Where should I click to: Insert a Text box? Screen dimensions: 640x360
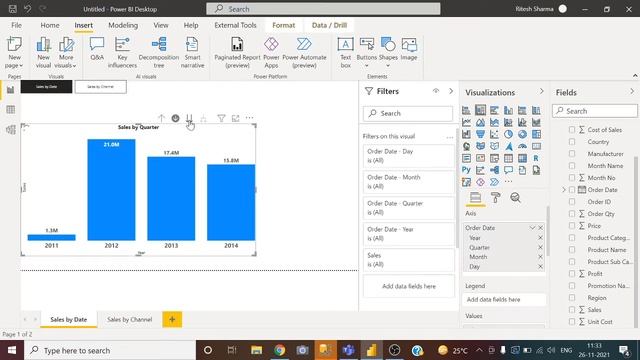[x=345, y=53]
